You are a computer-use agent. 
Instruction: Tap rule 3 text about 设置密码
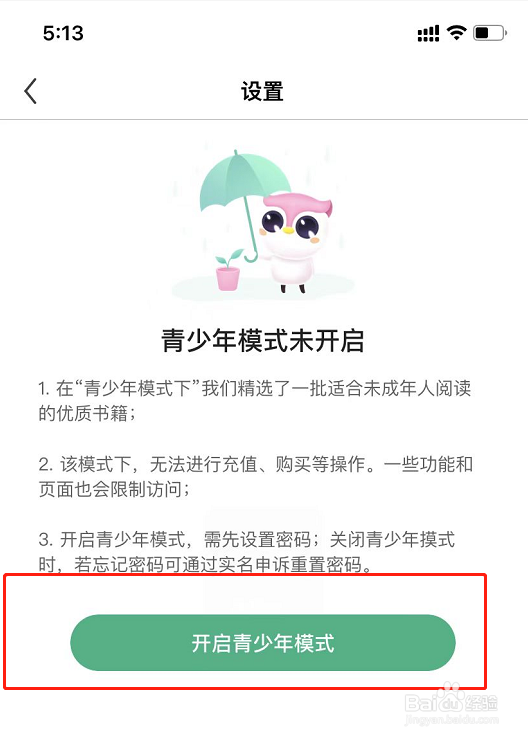[247, 551]
